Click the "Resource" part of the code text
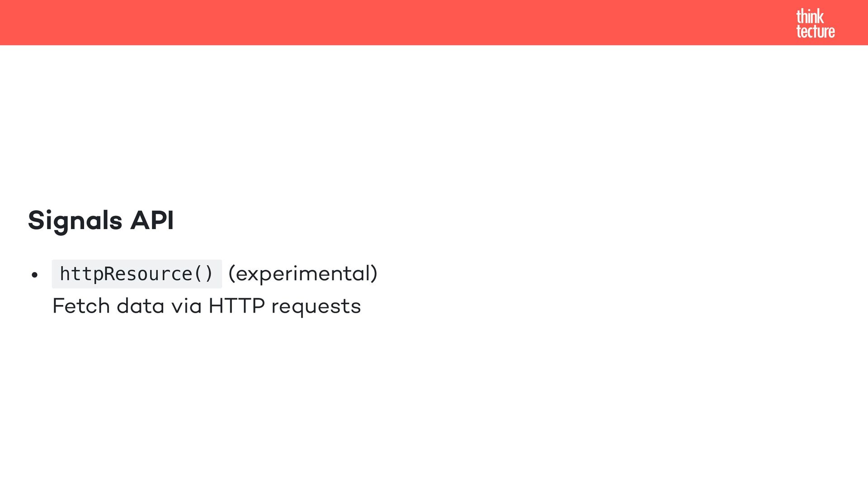The image size is (868, 488). click(x=148, y=274)
